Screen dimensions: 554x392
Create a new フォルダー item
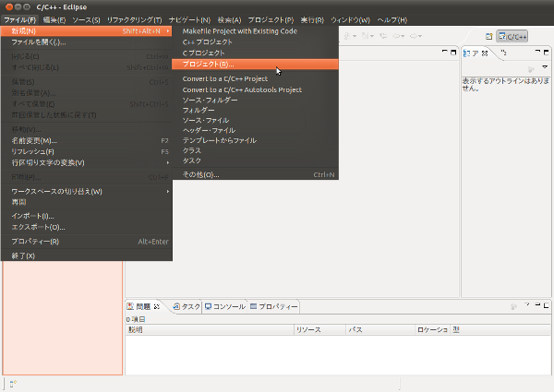(255, 110)
